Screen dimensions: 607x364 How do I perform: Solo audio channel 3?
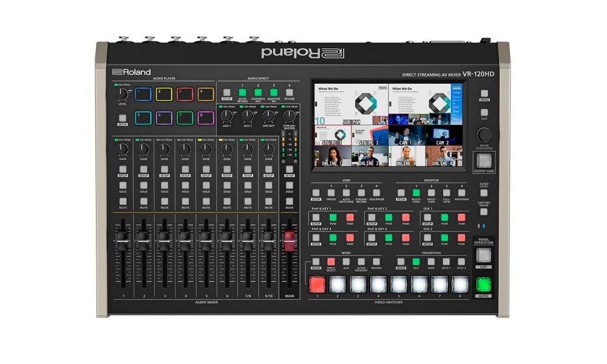(x=164, y=186)
